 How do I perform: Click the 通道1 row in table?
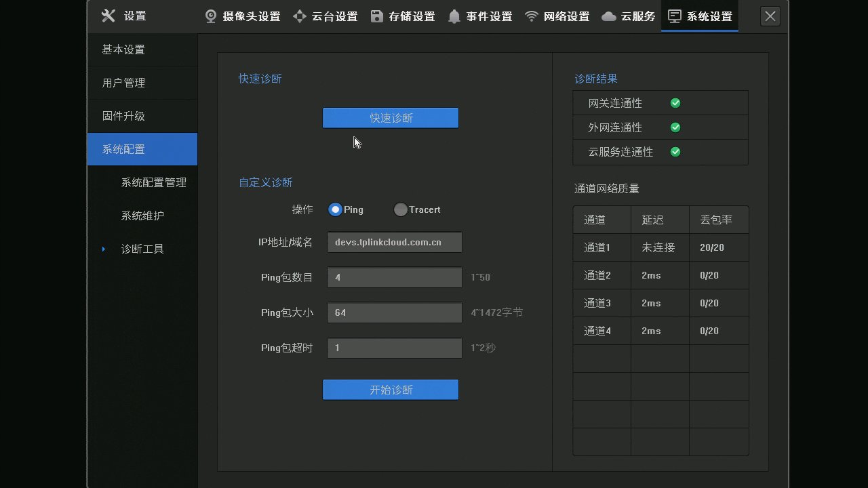tap(660, 248)
